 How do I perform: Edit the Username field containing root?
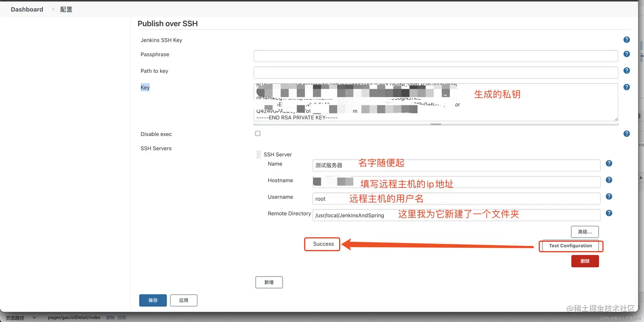(x=457, y=198)
